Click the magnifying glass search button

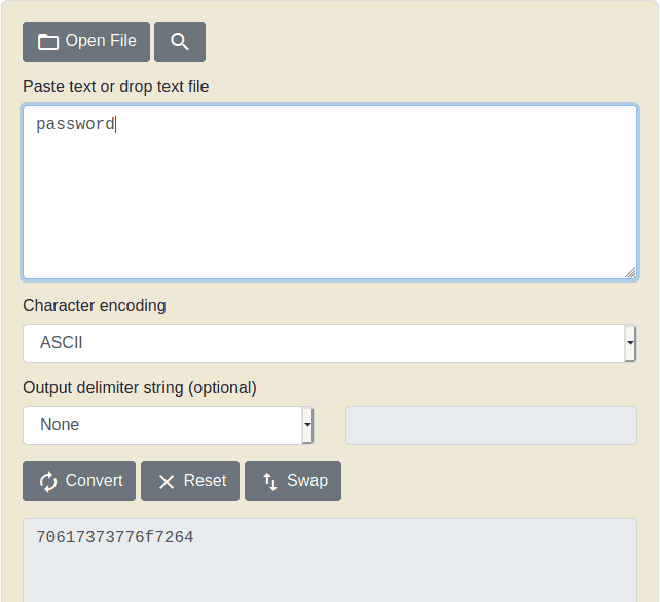180,42
